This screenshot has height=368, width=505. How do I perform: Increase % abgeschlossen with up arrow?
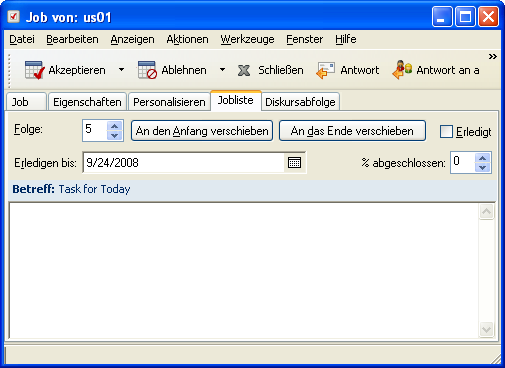tap(483, 158)
